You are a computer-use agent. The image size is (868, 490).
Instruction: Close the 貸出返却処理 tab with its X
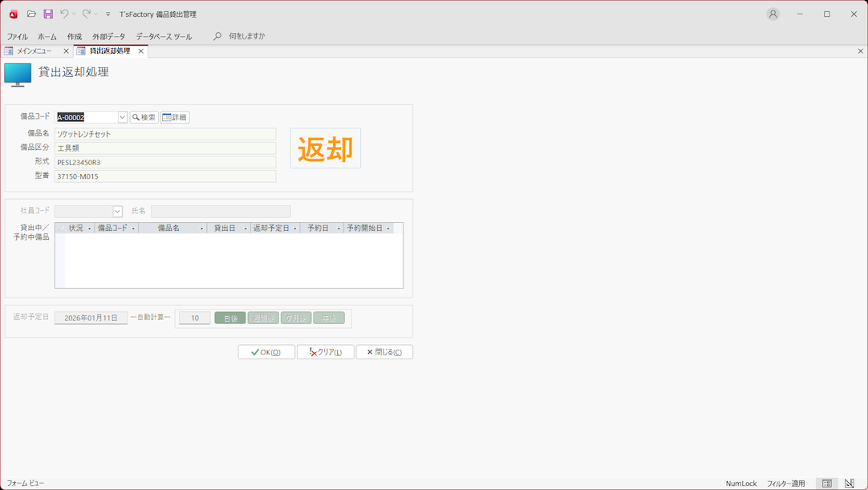click(x=141, y=51)
